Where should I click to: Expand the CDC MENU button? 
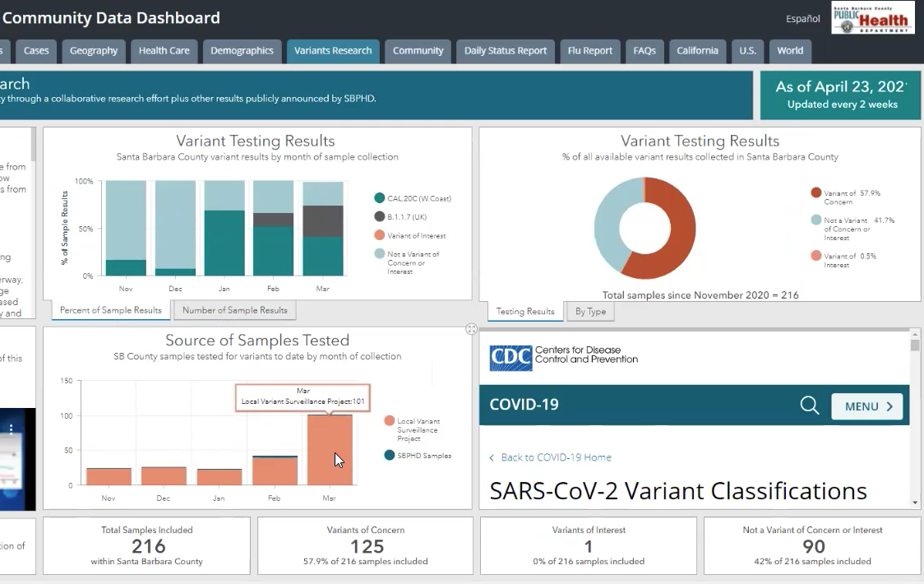pyautogui.click(x=867, y=406)
